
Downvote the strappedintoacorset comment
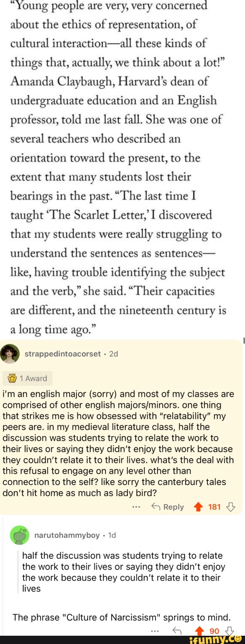pyautogui.click(x=231, y=507)
